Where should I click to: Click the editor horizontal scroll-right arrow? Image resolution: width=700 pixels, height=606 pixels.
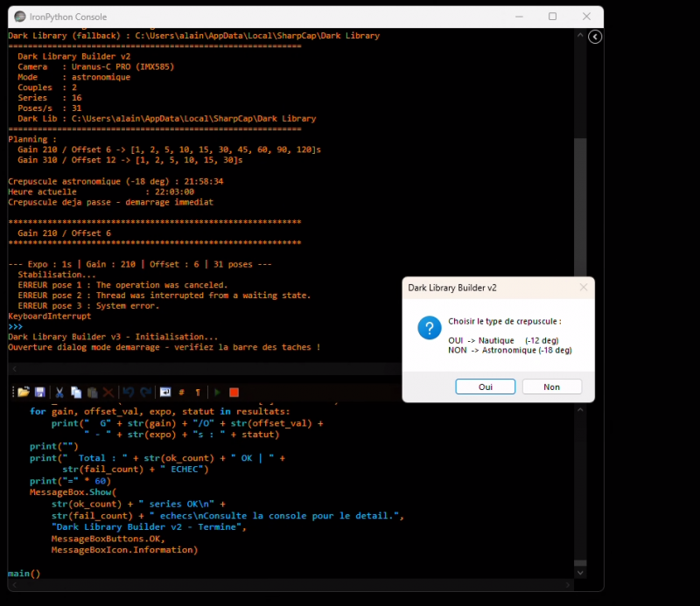point(568,585)
